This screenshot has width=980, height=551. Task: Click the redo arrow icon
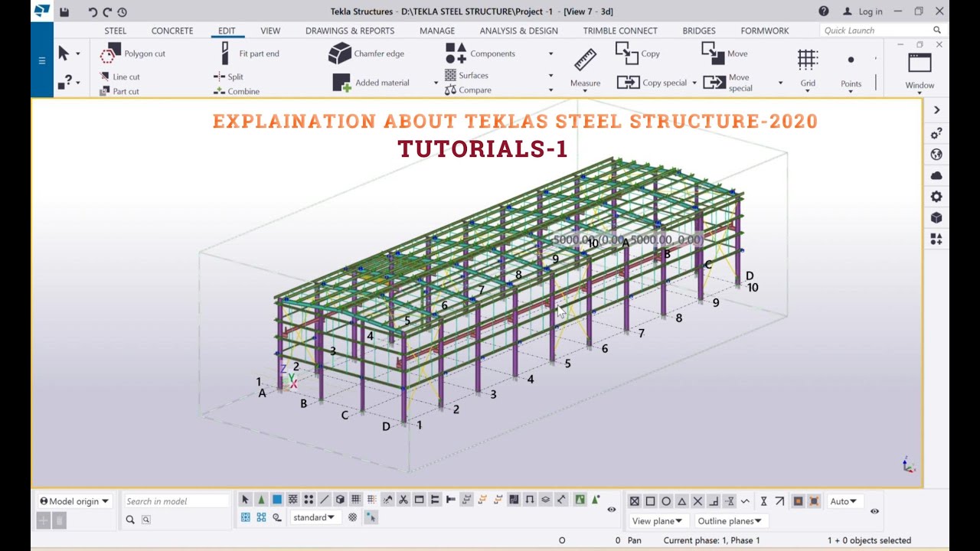tap(107, 11)
